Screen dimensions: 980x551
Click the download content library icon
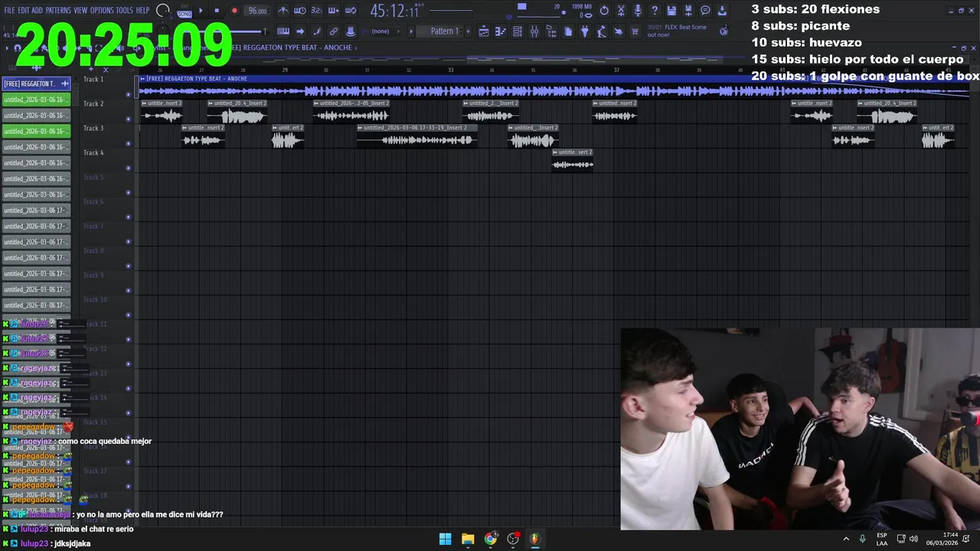(722, 10)
